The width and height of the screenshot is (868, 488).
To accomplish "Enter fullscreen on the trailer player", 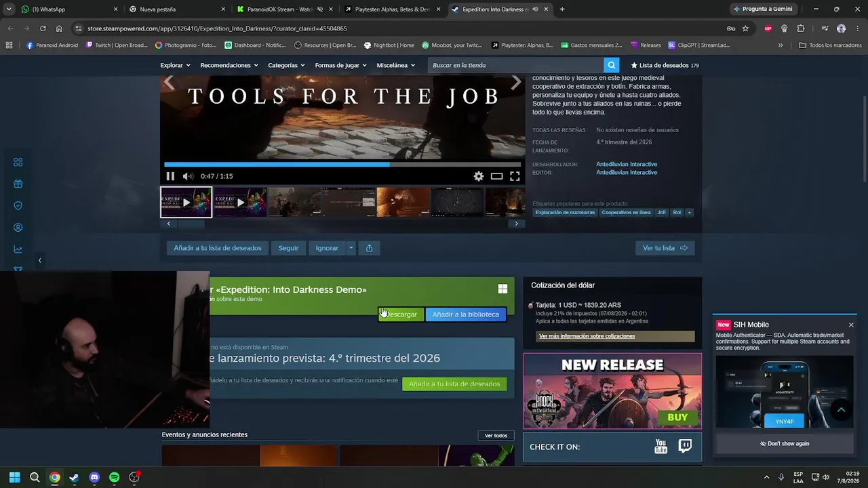I will [x=515, y=176].
